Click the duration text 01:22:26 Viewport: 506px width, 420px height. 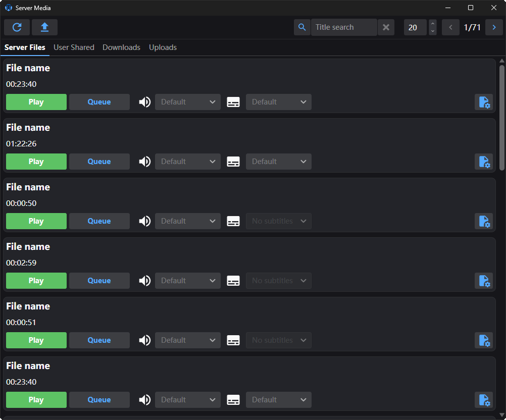coord(21,143)
